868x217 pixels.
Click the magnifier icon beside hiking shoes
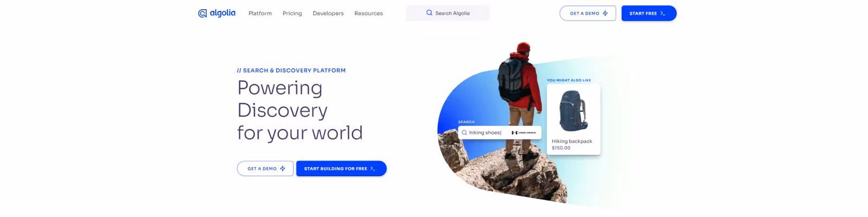[464, 132]
